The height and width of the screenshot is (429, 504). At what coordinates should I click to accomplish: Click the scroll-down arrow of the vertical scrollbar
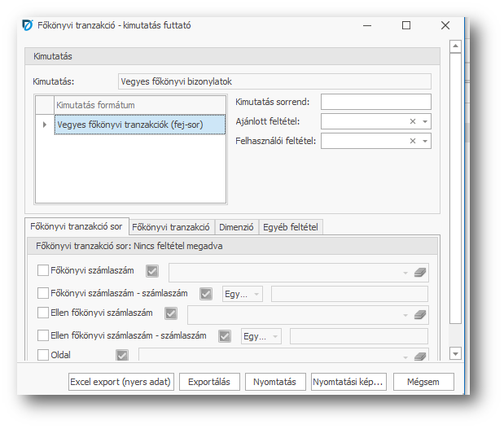pyautogui.click(x=455, y=353)
